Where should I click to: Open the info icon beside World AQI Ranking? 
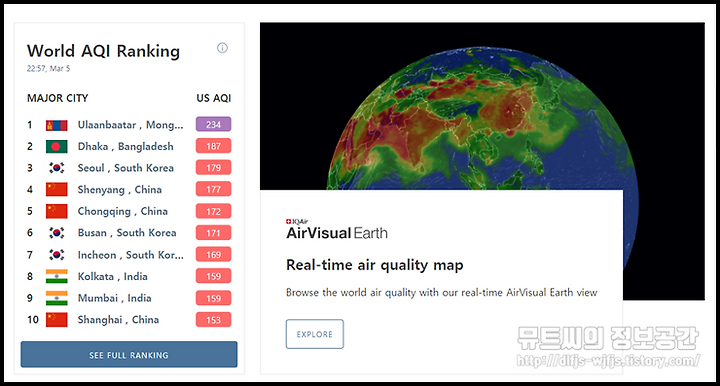pos(222,48)
